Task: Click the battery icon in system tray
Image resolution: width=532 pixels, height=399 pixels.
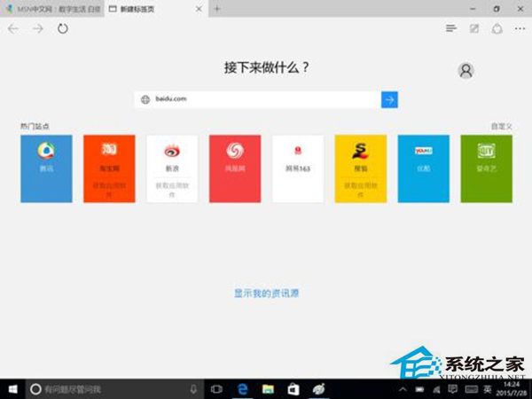Action: point(420,389)
